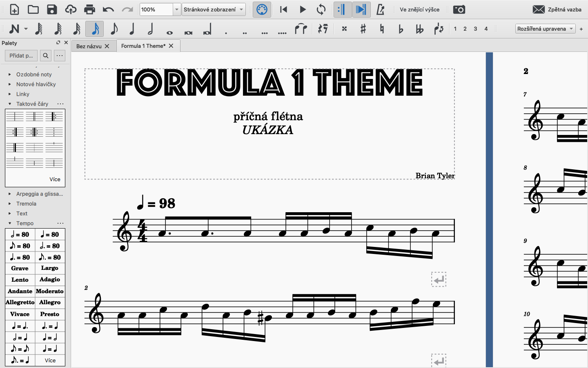
Task: Click the Save score icon
Action: click(x=52, y=9)
